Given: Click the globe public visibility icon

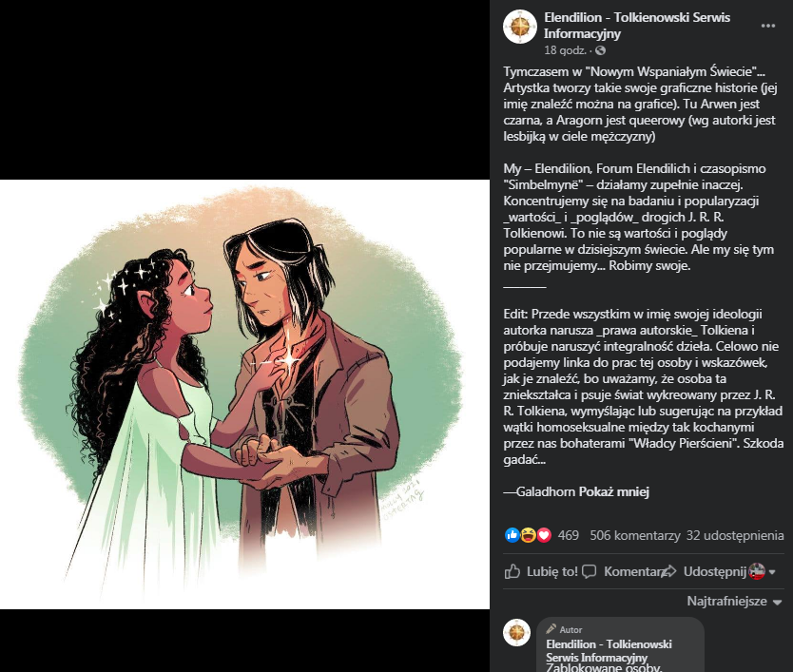Looking at the screenshot, I should tap(600, 50).
